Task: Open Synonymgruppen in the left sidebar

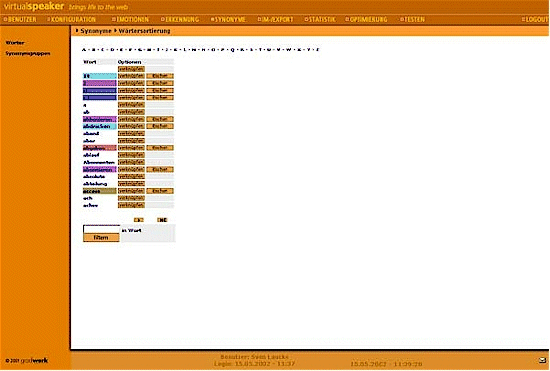Action: 28,54
